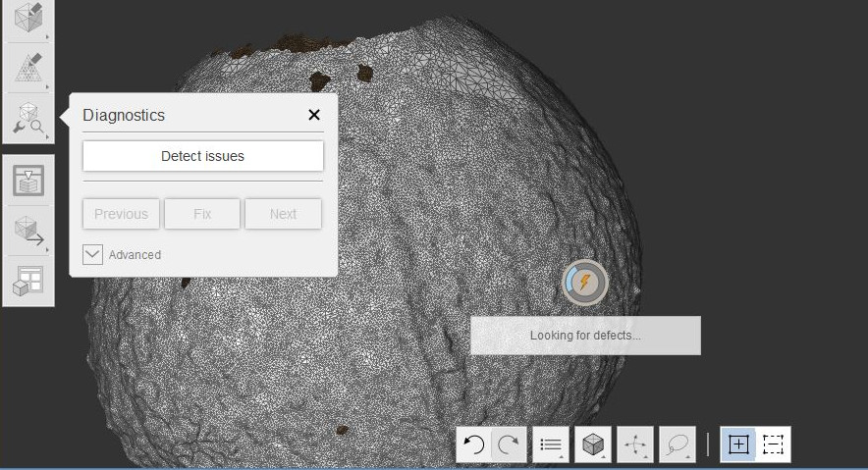The width and height of the screenshot is (868, 470).
Task: Close the Diagnostics panel
Action: click(x=314, y=115)
